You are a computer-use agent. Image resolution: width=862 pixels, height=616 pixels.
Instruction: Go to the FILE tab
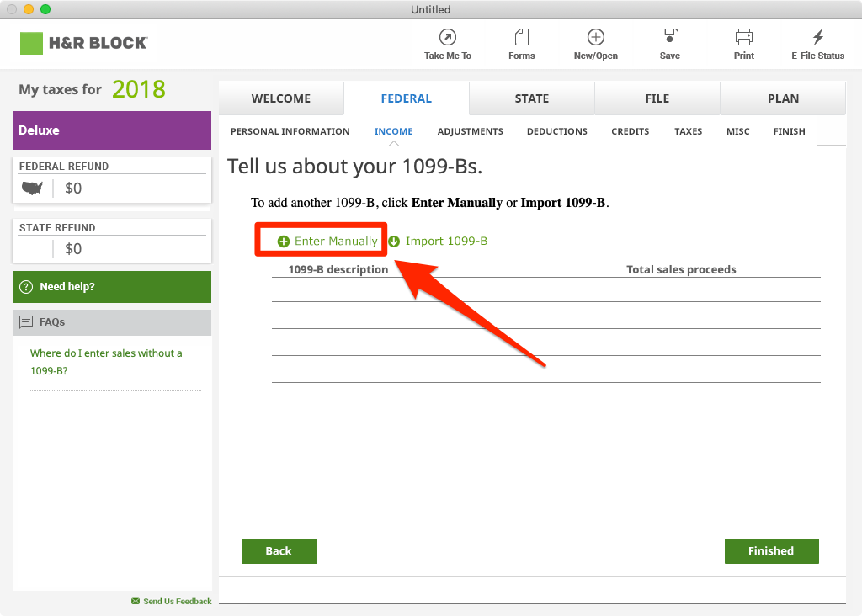657,98
